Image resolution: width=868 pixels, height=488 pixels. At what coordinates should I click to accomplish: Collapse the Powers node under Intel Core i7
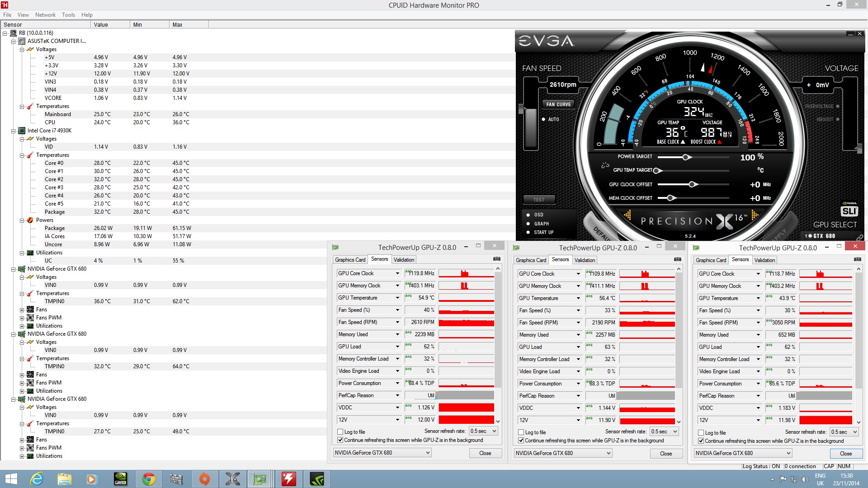pos(22,221)
